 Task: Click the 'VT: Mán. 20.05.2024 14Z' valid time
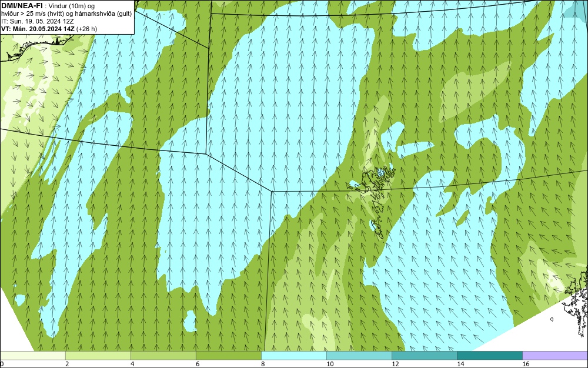pos(38,29)
